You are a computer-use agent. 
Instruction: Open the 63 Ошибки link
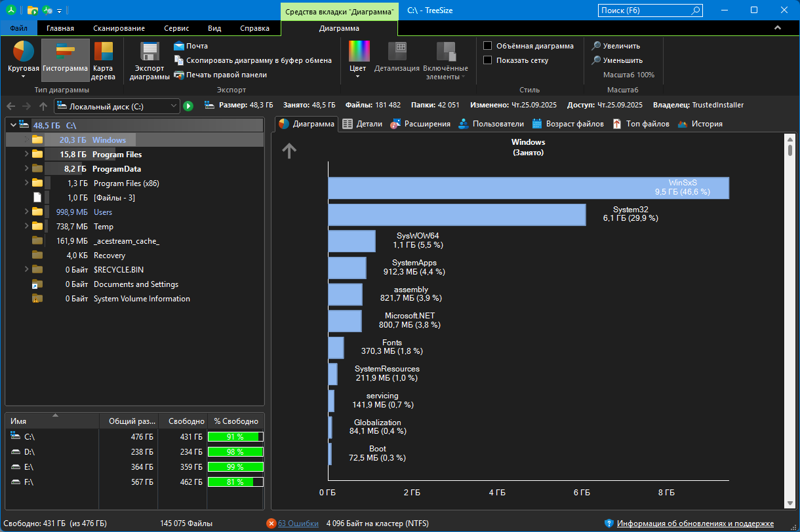click(x=298, y=523)
